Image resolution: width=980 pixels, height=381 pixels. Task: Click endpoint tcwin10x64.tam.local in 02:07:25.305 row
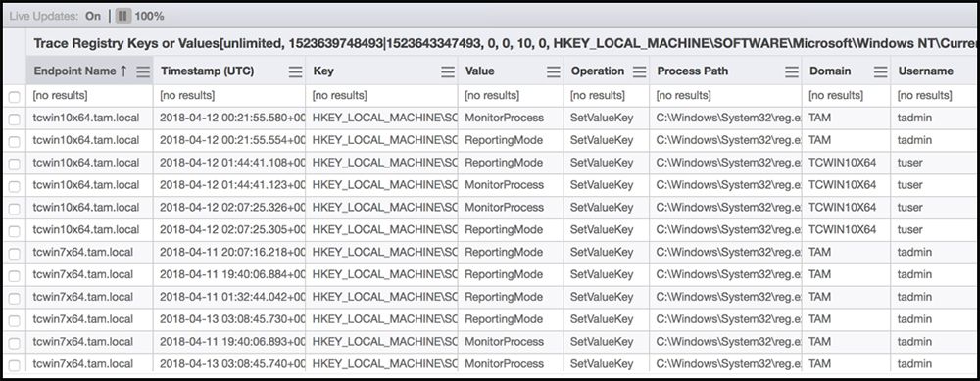coord(86,230)
